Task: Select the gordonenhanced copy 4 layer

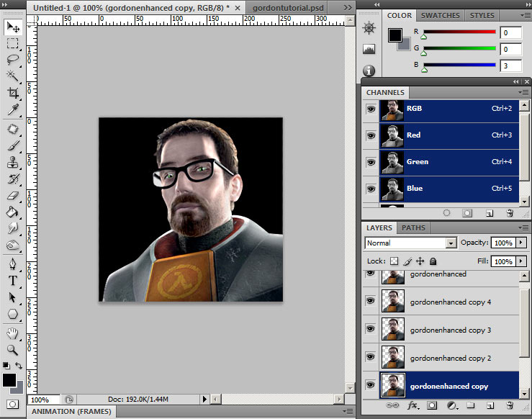Action: (450, 302)
